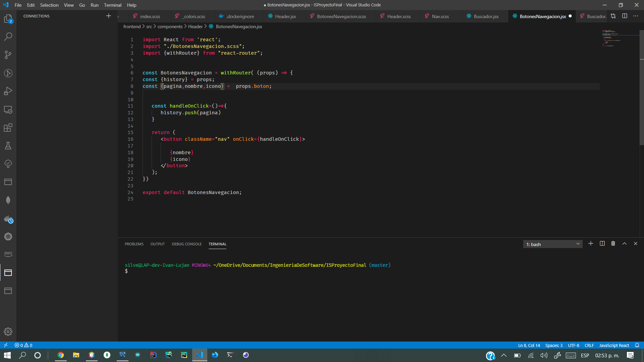Switch to the Header.jsx tab
The image size is (644, 362).
[x=285, y=16]
